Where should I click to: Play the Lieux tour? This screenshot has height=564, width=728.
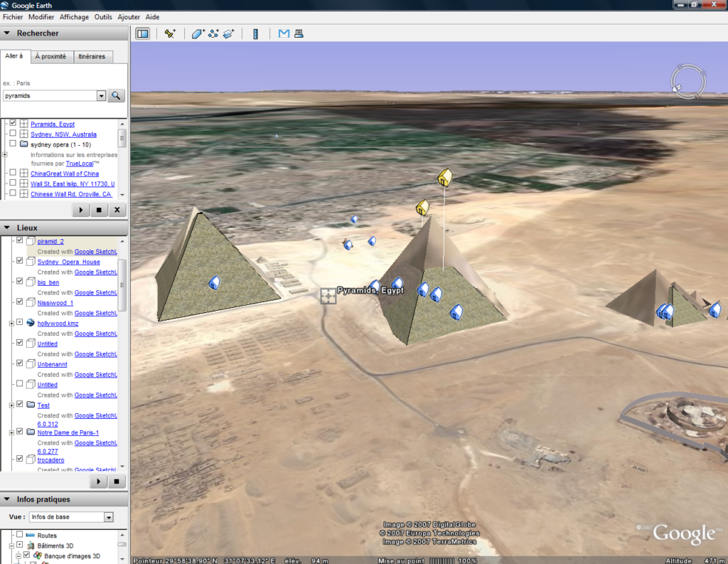[x=98, y=481]
